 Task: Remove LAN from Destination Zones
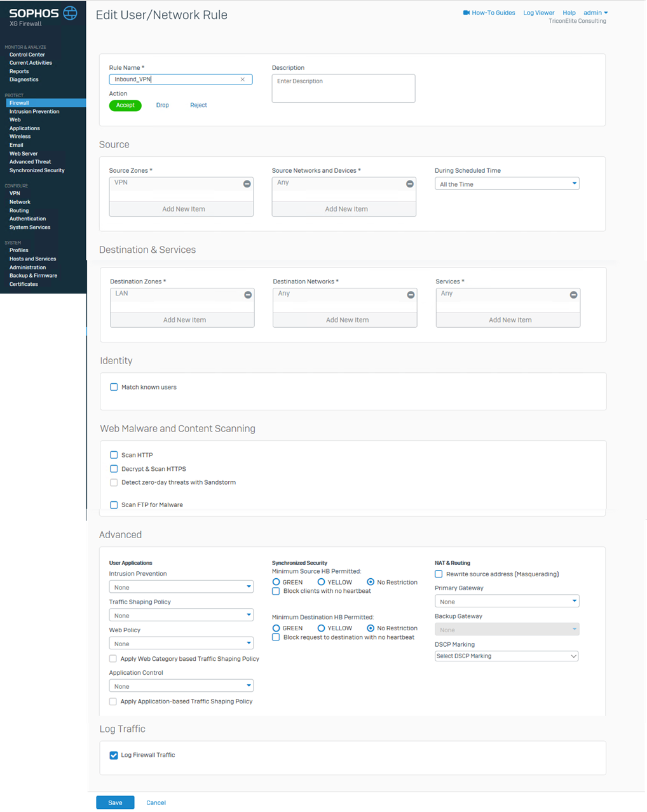[x=248, y=295]
